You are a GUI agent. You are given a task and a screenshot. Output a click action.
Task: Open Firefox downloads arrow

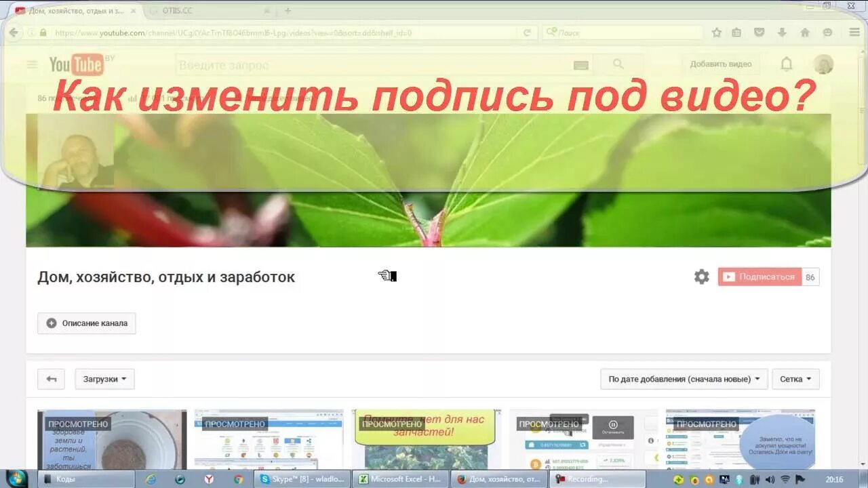tap(782, 33)
